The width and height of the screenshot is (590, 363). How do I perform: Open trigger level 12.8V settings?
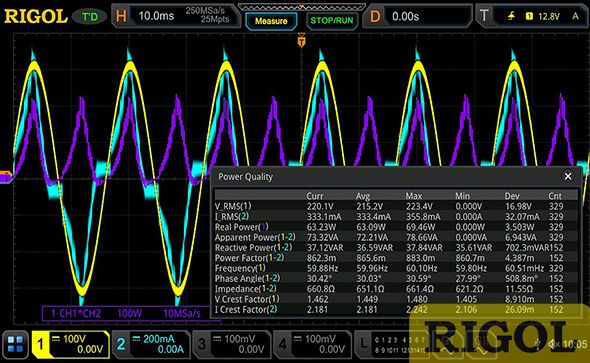(549, 16)
